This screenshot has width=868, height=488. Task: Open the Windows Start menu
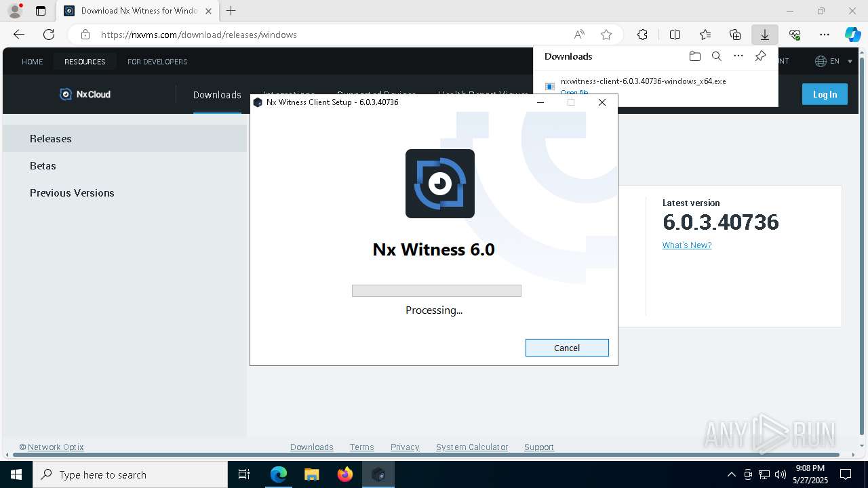coord(16,474)
